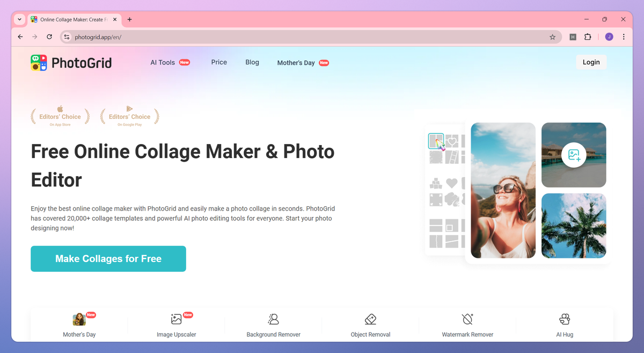Reload the page
The image size is (644, 353).
pyautogui.click(x=49, y=37)
